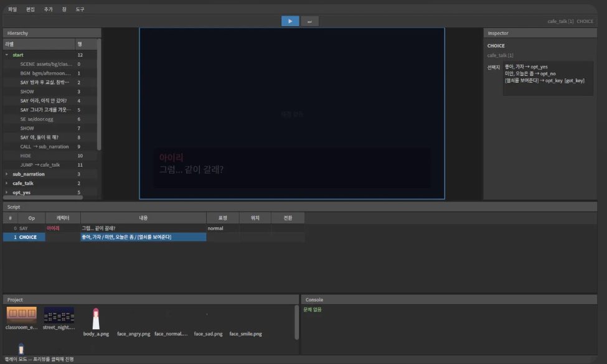This screenshot has width=607, height=364.
Task: Select the SCENE assets/bg row in Hierarchy
Action: [x=50, y=64]
